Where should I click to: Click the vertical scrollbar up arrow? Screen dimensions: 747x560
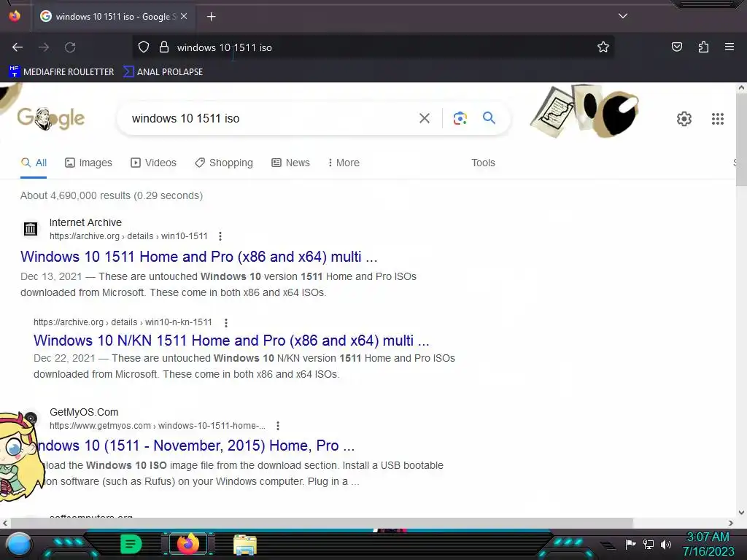741,88
